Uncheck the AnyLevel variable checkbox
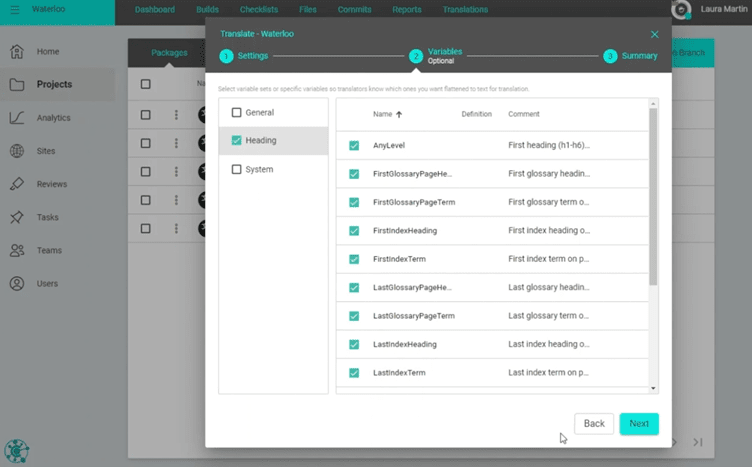 coord(354,145)
